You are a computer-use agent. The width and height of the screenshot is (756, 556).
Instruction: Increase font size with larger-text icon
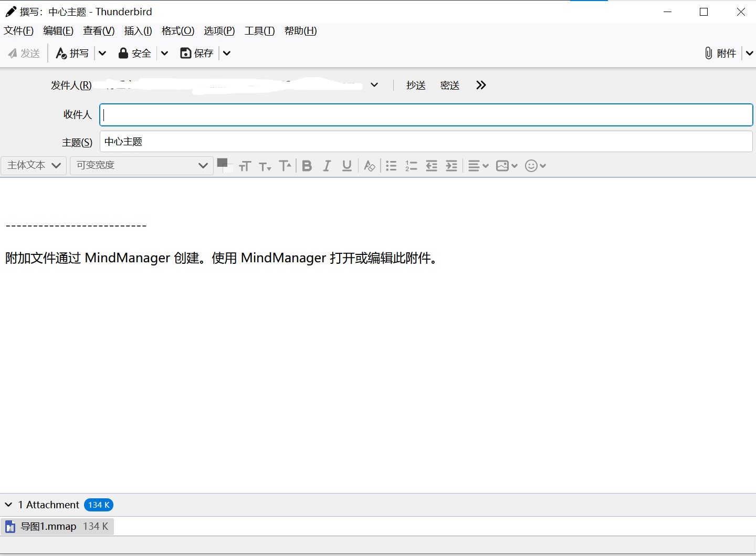(285, 166)
